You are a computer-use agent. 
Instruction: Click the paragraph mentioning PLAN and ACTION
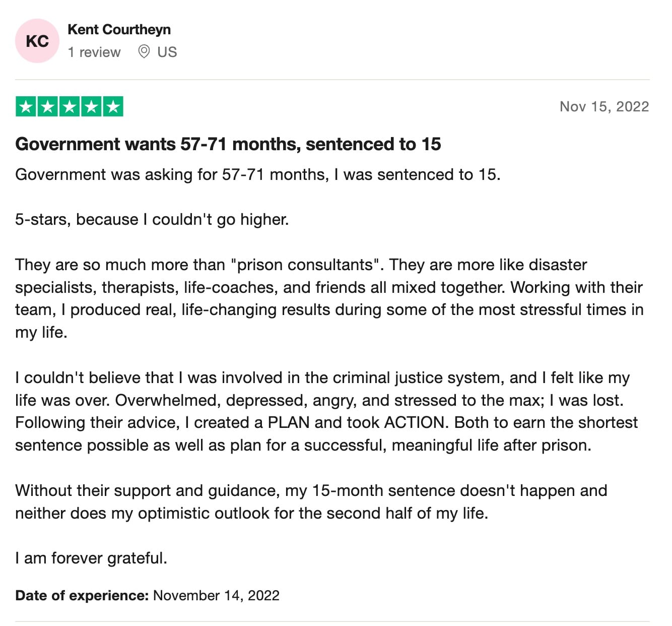click(x=326, y=411)
